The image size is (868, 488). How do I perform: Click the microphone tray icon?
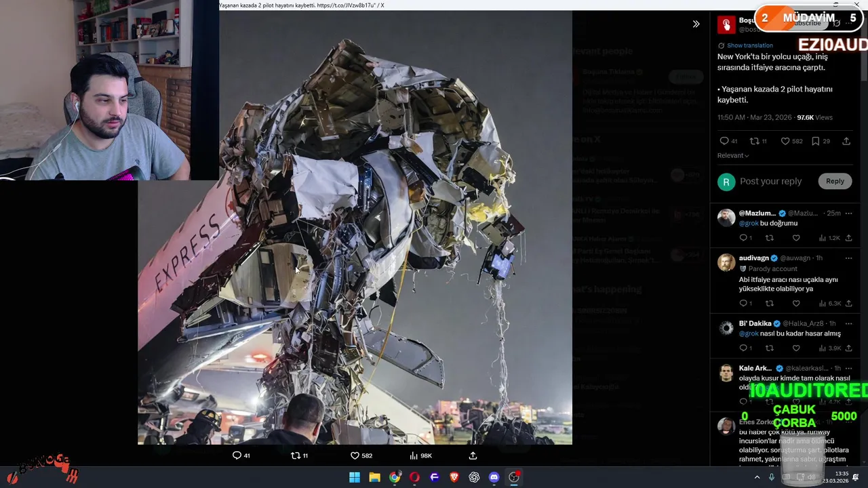click(x=772, y=477)
